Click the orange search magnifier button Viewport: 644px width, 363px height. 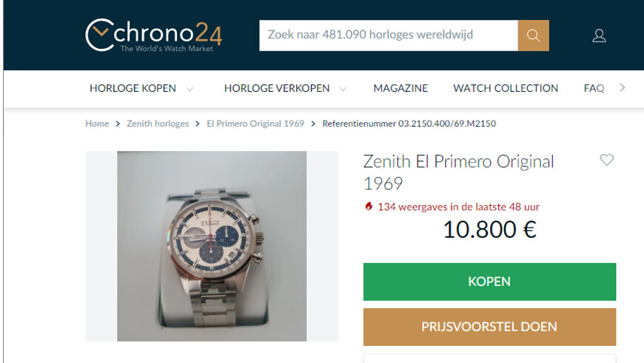coord(533,36)
